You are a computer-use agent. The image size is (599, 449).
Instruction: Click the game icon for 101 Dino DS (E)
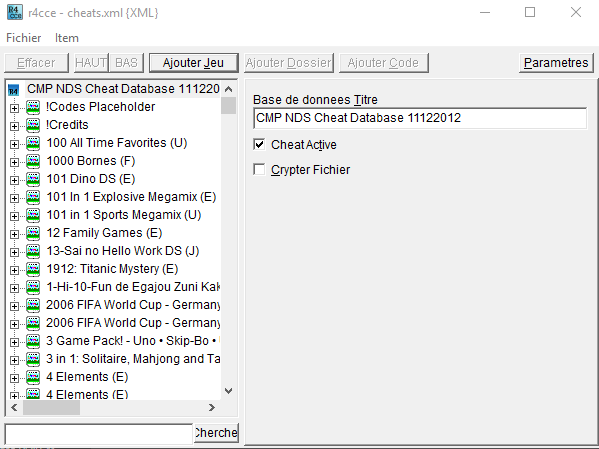[33, 179]
